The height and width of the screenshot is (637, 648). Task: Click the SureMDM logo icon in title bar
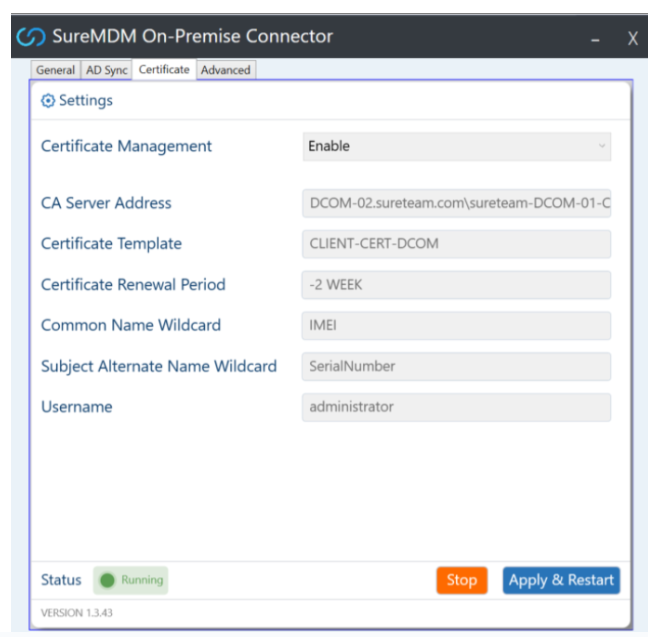[31, 37]
